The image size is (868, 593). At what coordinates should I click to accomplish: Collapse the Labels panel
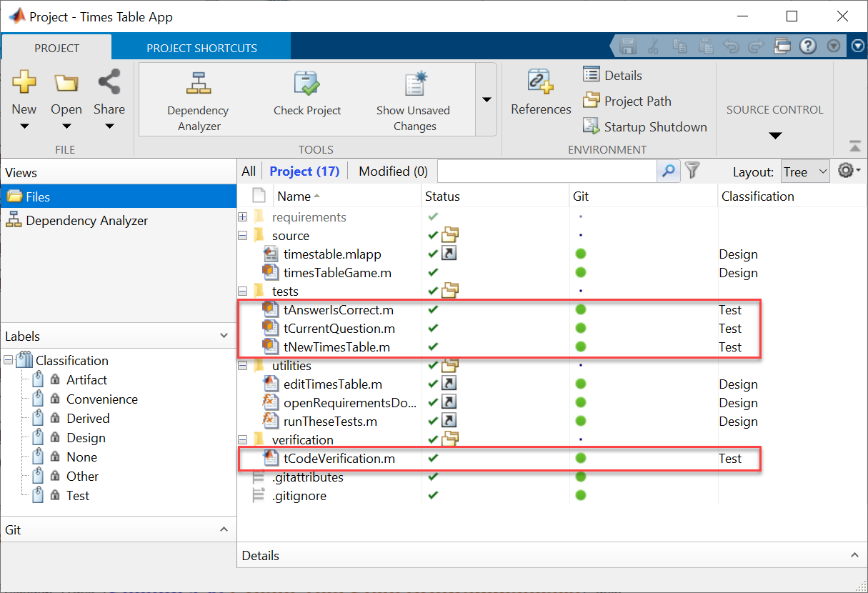(224, 336)
